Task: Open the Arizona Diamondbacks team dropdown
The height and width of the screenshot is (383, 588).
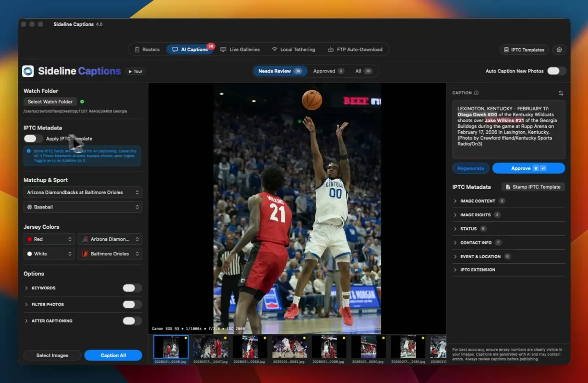Action: 110,239
